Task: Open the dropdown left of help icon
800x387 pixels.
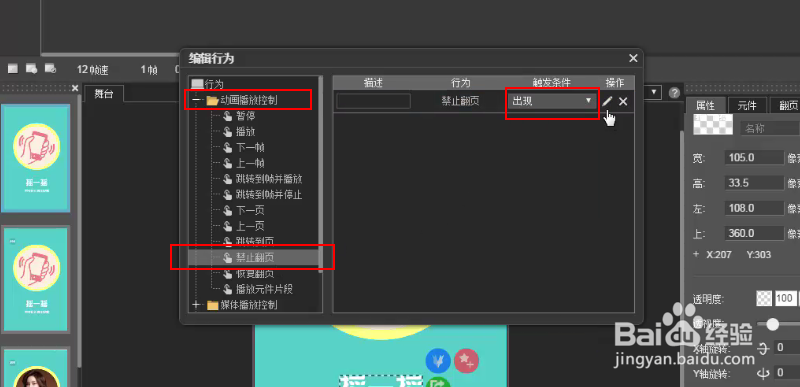Action: click(653, 92)
